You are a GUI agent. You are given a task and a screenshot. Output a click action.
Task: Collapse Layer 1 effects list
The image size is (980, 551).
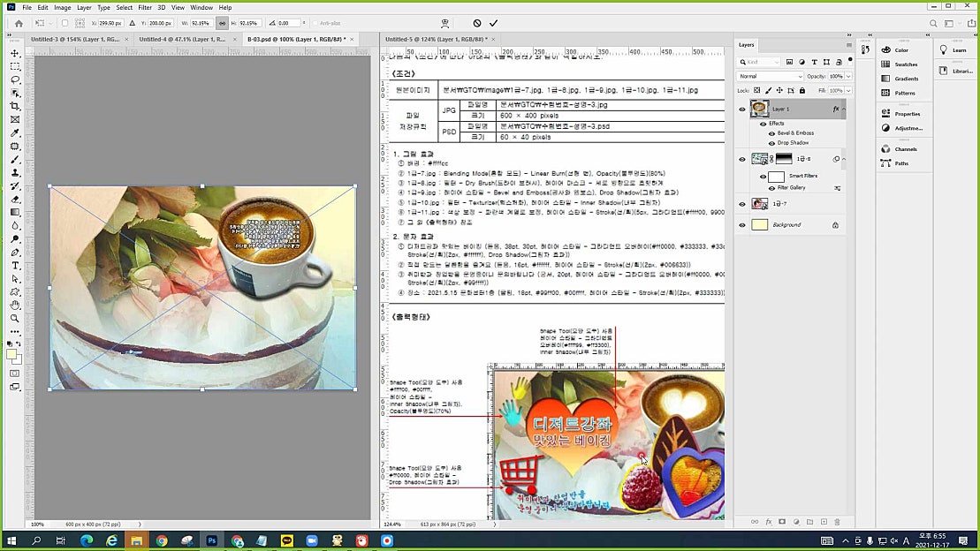tap(843, 109)
